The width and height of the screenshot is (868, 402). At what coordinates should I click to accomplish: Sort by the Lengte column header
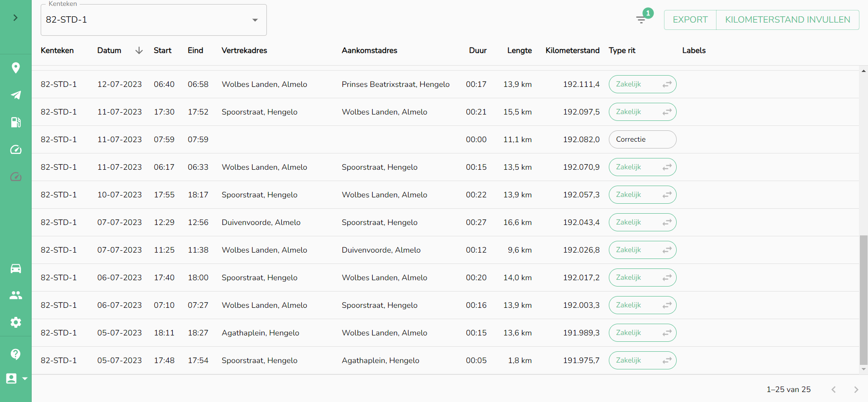click(x=519, y=50)
